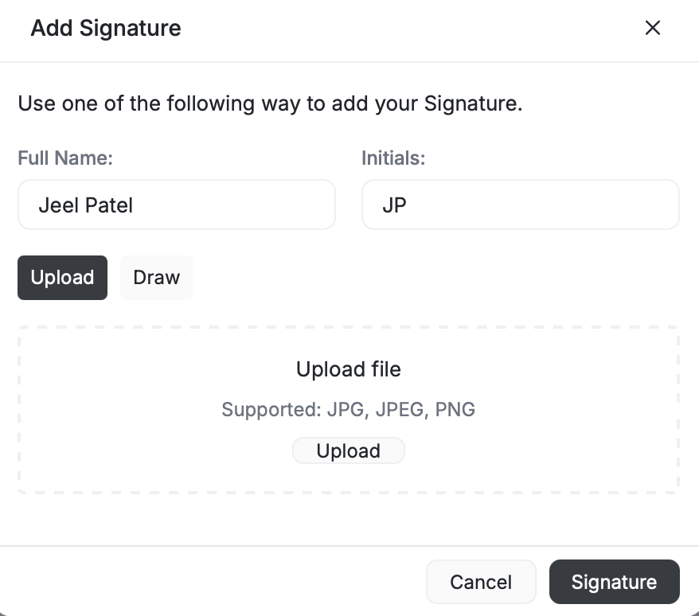
Task: Click the Upload button inside the dashed area
Action: 348,450
